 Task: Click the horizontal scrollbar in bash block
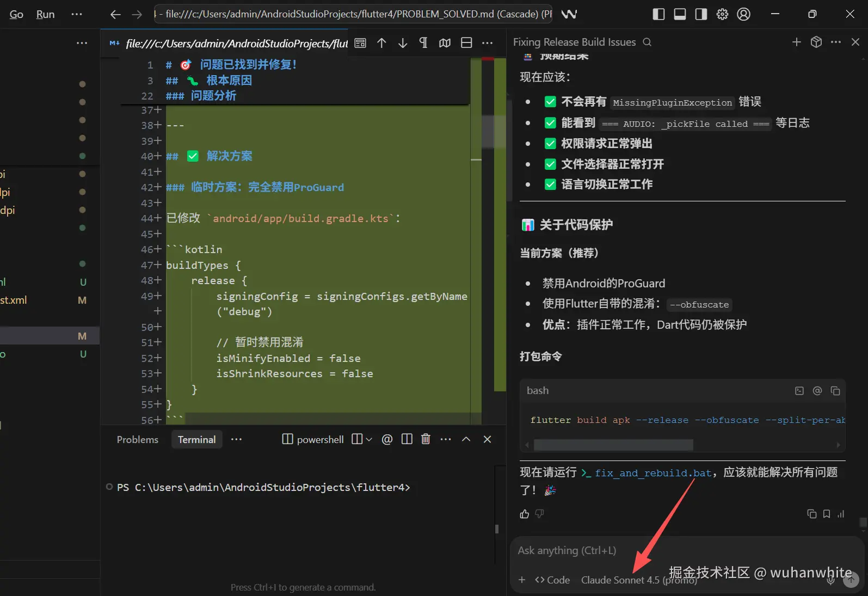pos(613,445)
